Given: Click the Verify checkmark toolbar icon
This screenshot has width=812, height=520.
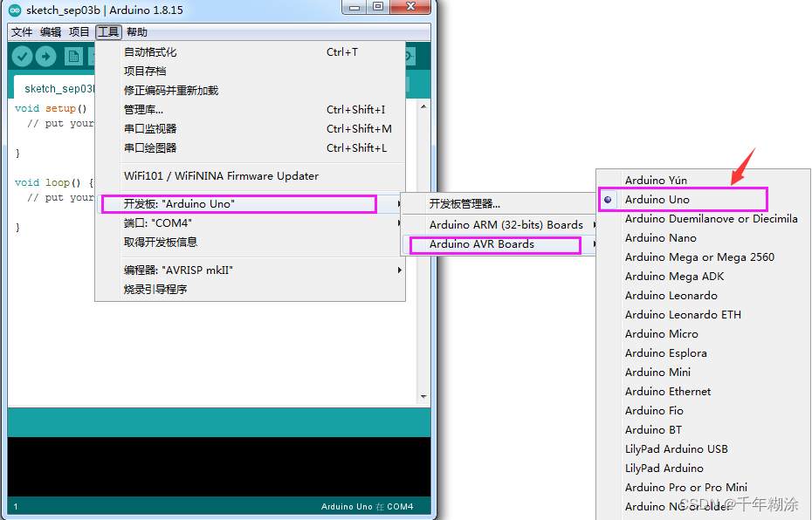Looking at the screenshot, I should click(23, 57).
